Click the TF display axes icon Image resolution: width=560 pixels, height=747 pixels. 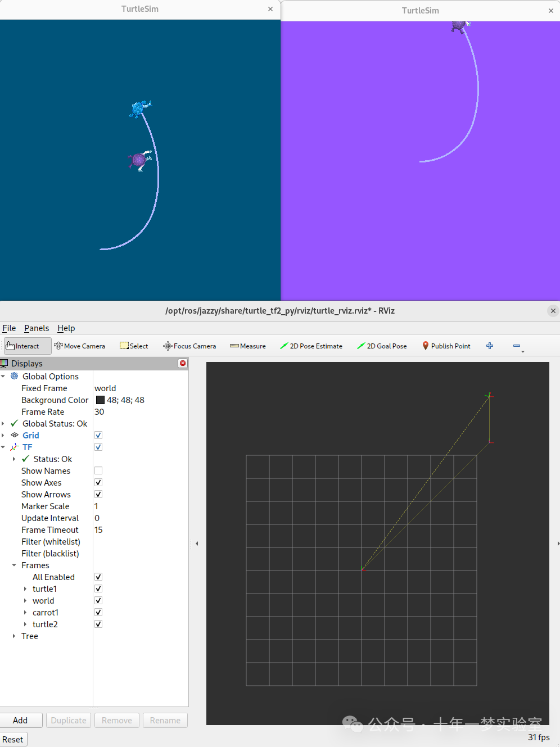coord(15,447)
